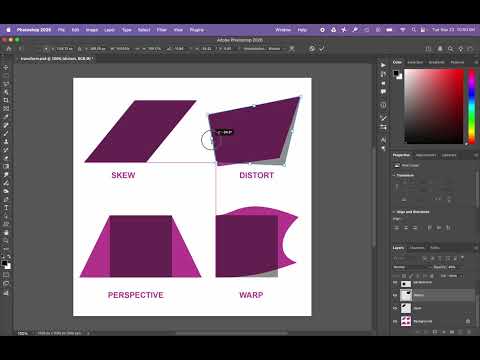This screenshot has width=480, height=360.
Task: Go to Home screen icon
Action: (9, 49)
